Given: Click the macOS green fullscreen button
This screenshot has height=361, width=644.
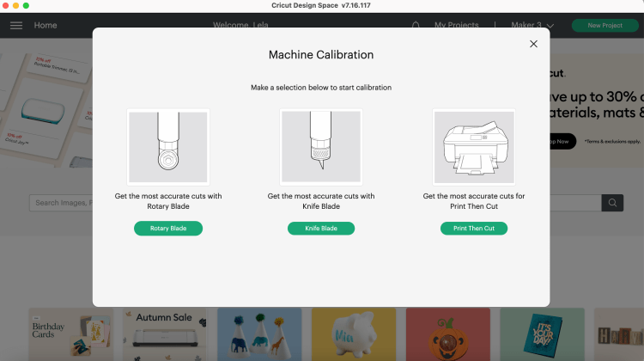Looking at the screenshot, I should [x=26, y=5].
